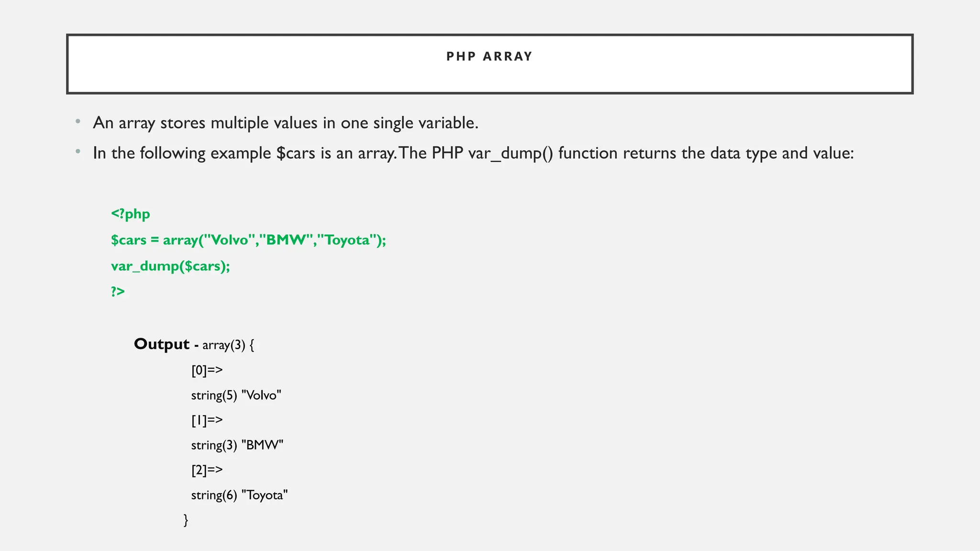Click the string(6) "Toyota" output line
This screenshot has width=980, height=551.
pyautogui.click(x=239, y=495)
